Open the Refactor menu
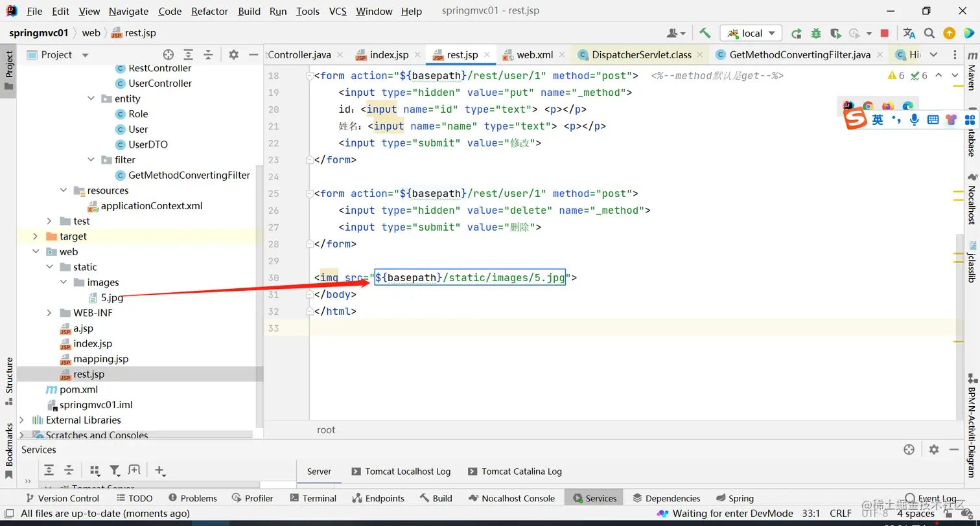Screen dimensions: 980x526 pyautogui.click(x=210, y=11)
